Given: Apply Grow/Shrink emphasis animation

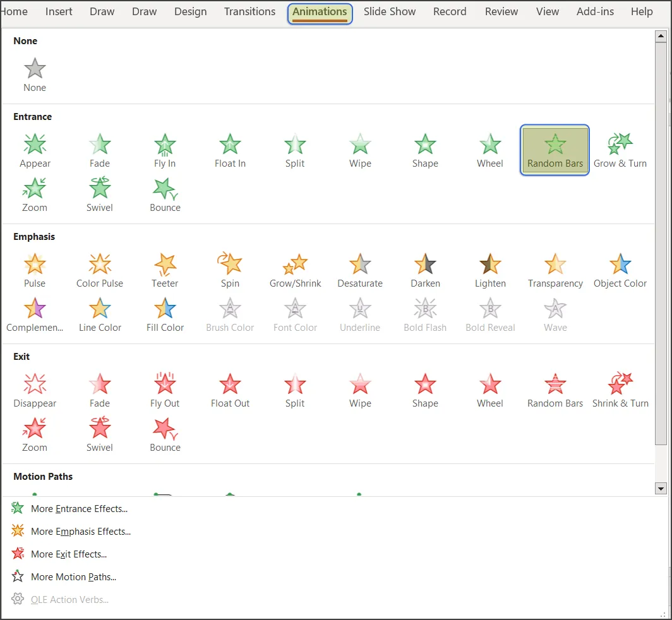Looking at the screenshot, I should point(295,270).
